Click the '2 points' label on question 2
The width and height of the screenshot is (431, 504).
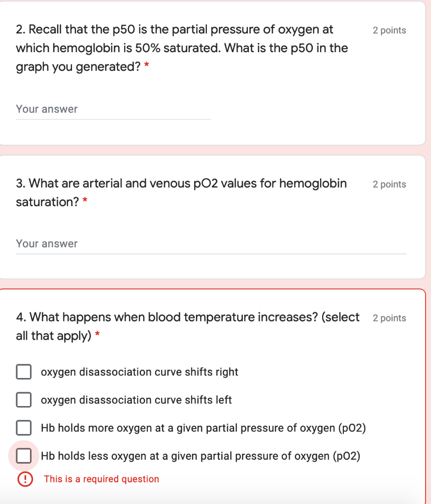coord(389,30)
